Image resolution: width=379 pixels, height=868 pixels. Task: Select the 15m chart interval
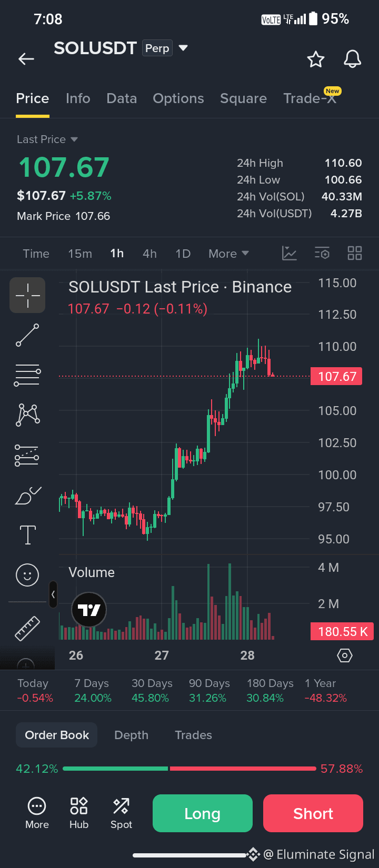point(80,254)
